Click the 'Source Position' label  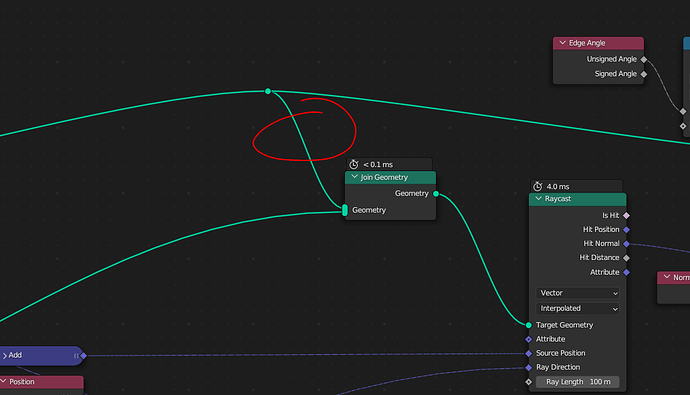pos(561,353)
